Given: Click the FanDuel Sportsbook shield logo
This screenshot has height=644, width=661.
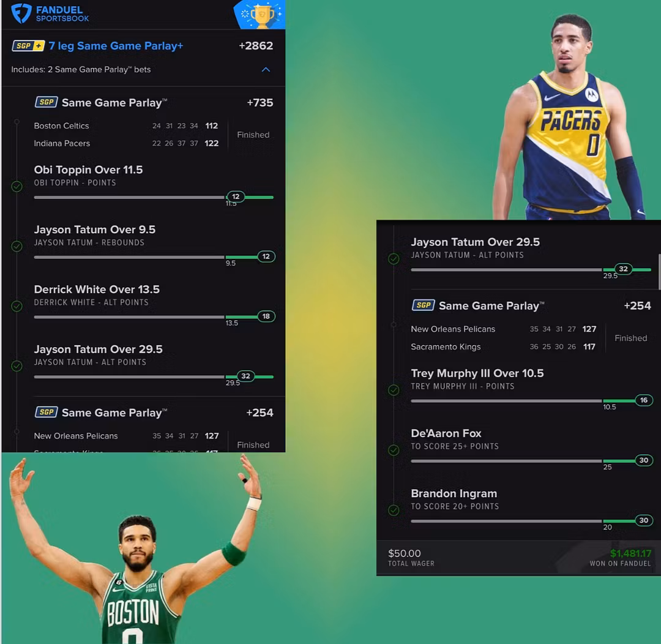Looking at the screenshot, I should (x=21, y=13).
